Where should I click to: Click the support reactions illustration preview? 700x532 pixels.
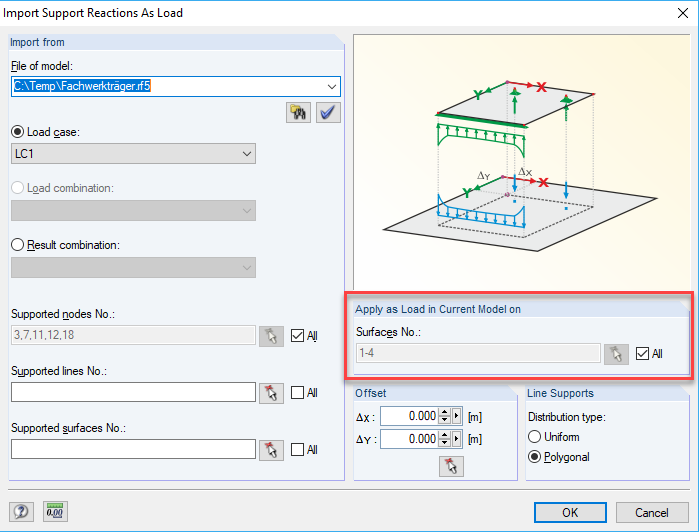click(521, 162)
